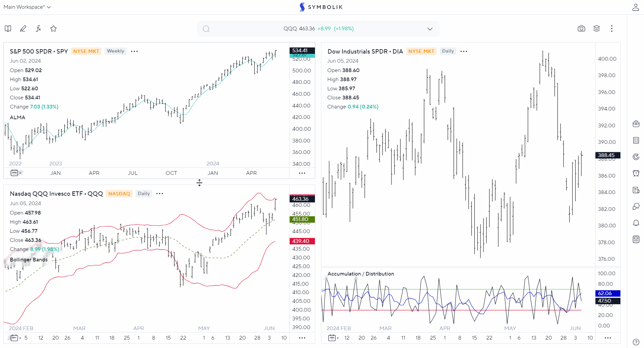Open the briefcase portfolio sidebar icon
The image size is (644, 348).
point(636,124)
